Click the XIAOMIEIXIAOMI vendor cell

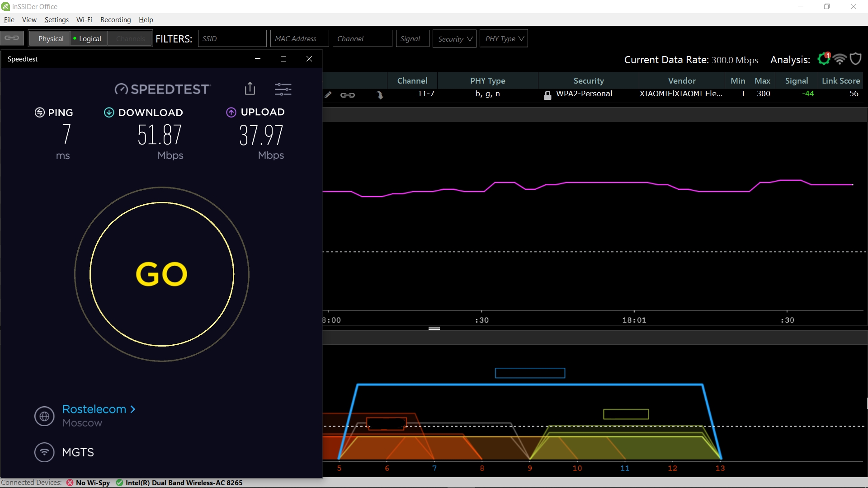tap(681, 94)
